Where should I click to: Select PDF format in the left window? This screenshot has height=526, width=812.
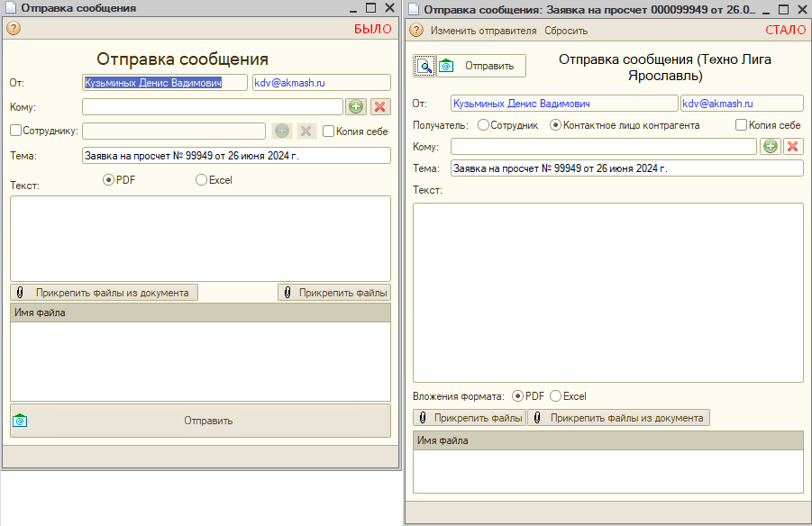click(x=108, y=179)
